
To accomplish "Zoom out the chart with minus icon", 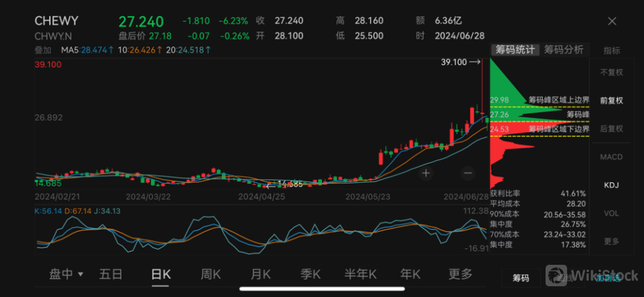I will pos(467,173).
